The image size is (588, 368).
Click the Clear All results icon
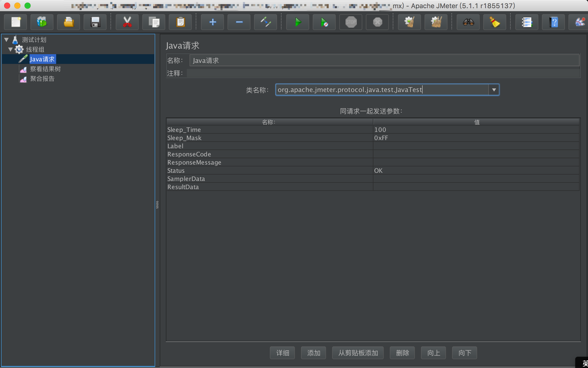click(x=436, y=22)
